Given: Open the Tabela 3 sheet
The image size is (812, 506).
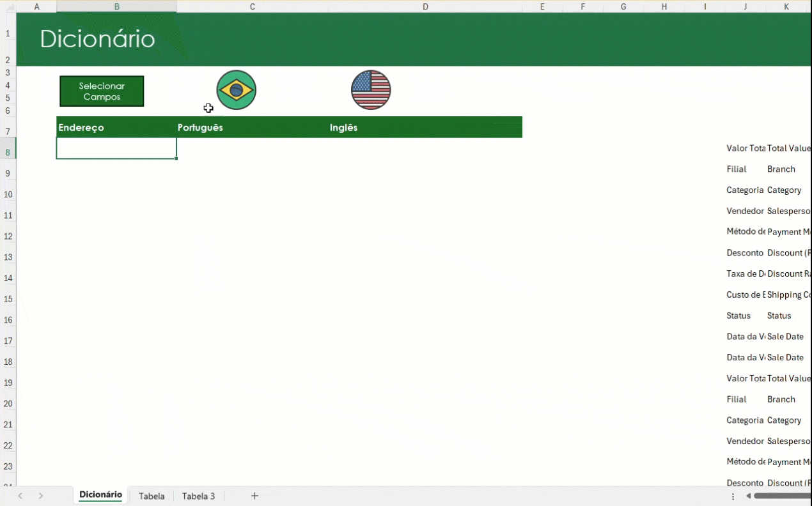Looking at the screenshot, I should tap(198, 496).
